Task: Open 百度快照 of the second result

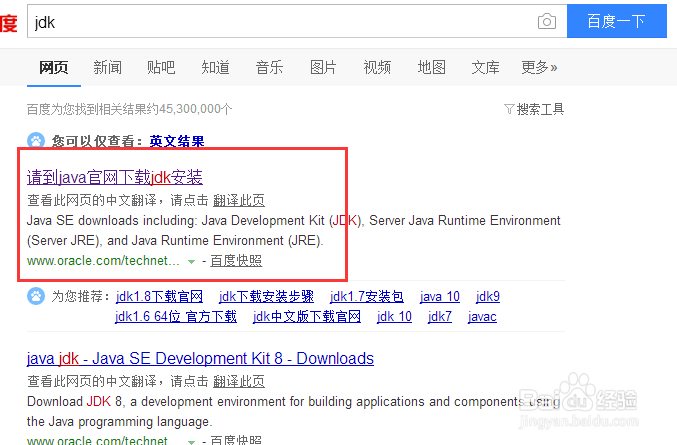Action: click(x=236, y=440)
